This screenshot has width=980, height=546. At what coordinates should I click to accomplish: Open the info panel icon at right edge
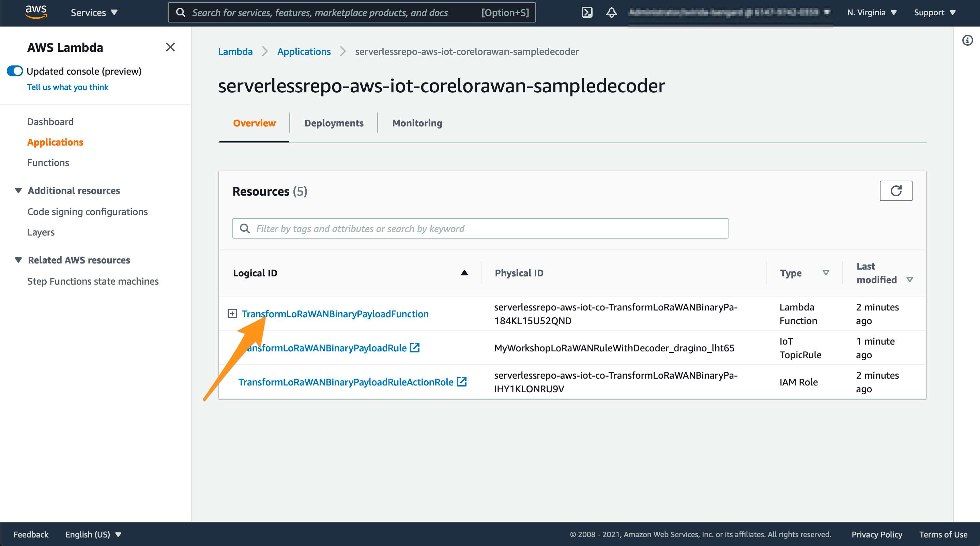point(967,40)
